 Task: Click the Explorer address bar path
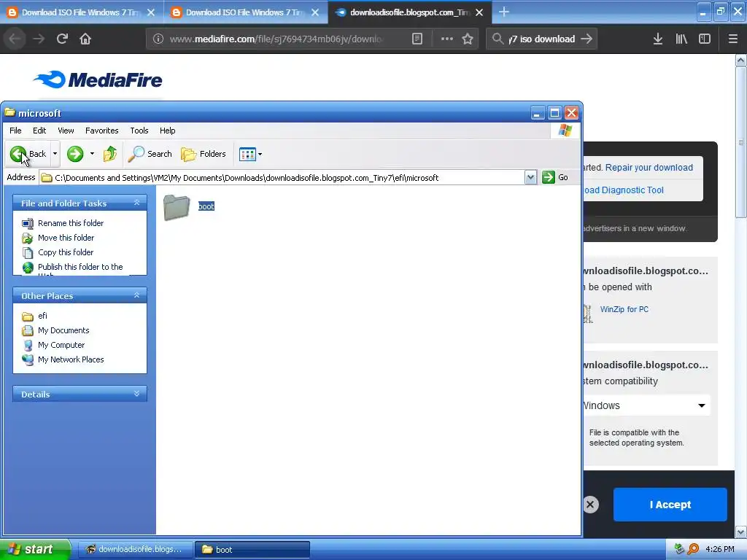click(x=282, y=178)
